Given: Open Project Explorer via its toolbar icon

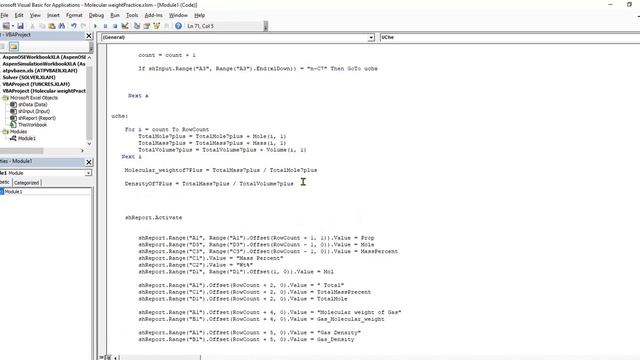Looking at the screenshot, I should click(137, 26).
